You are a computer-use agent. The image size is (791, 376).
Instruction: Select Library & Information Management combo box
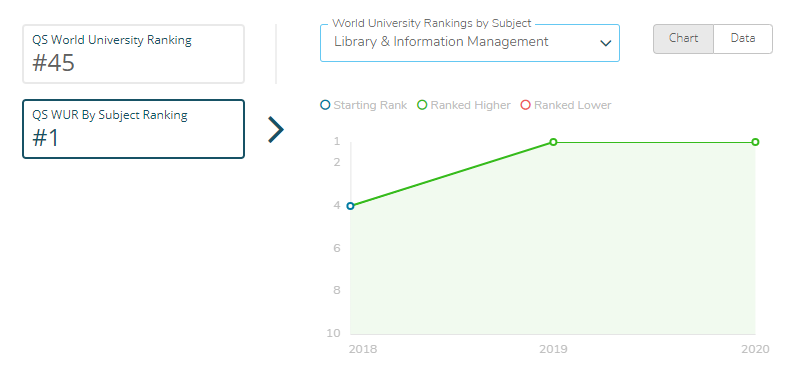point(470,43)
